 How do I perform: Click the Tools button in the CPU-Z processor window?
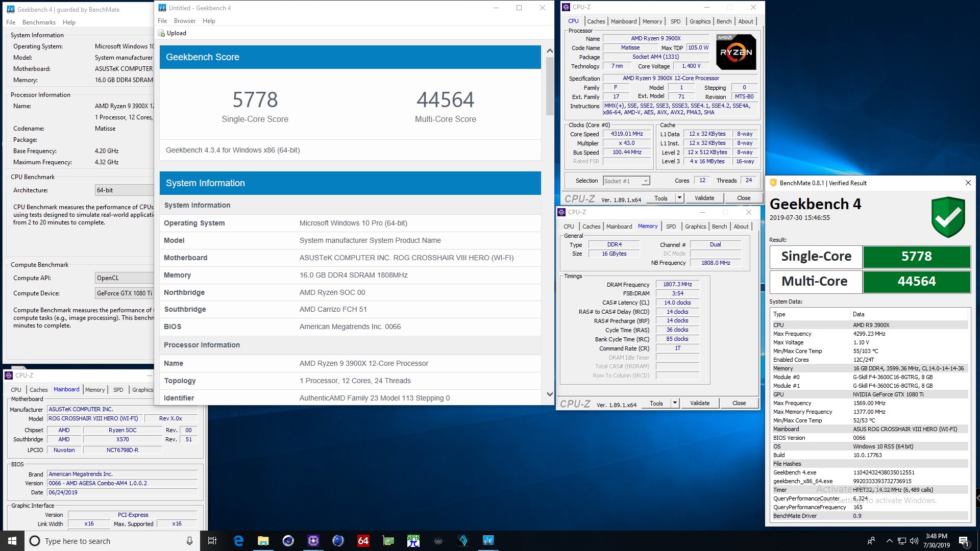pos(661,198)
